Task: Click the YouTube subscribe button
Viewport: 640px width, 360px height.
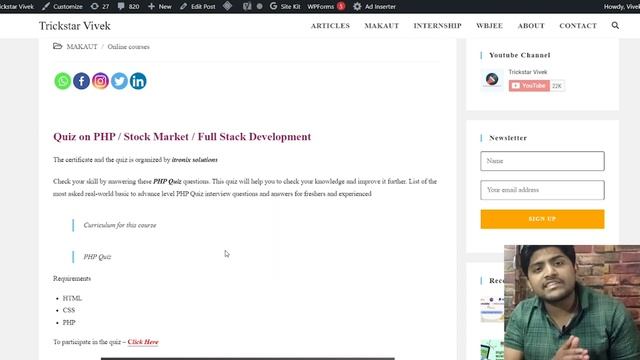Action: point(529,86)
